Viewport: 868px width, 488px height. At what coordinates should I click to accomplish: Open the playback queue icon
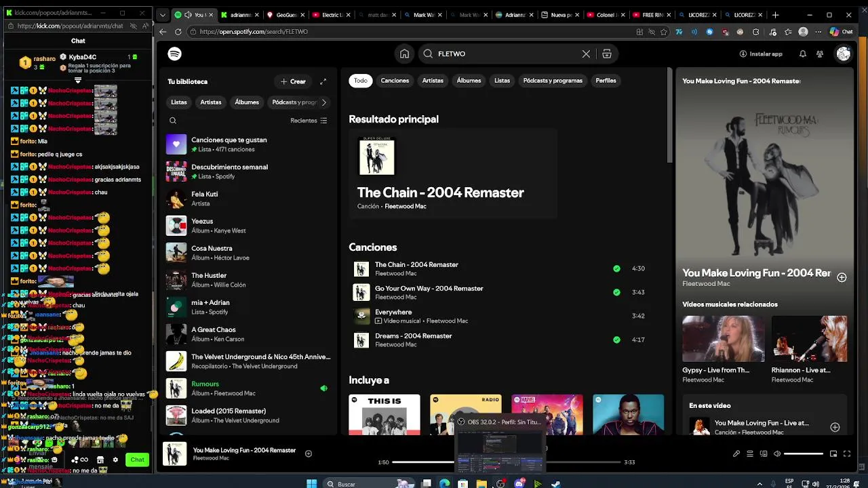pyautogui.click(x=750, y=454)
